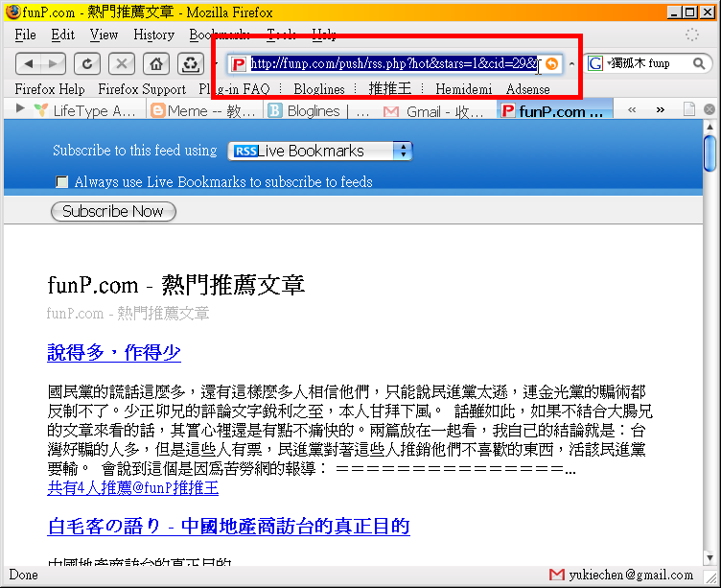Open a new tab with page icon

click(x=688, y=109)
